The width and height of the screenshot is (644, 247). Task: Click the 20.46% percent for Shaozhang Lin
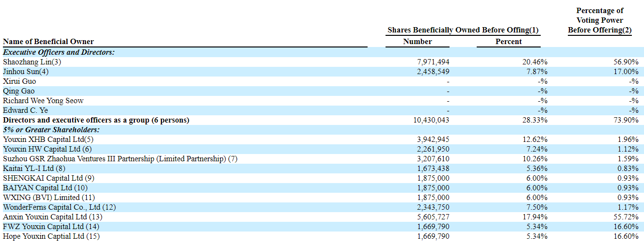tap(535, 62)
